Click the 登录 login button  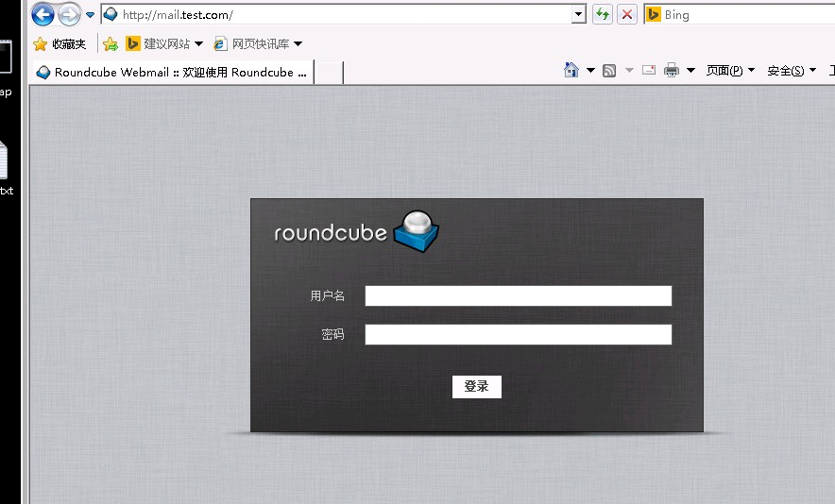point(477,387)
